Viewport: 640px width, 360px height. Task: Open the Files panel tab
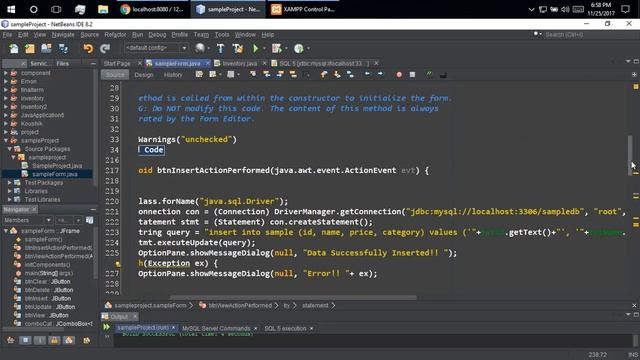(x=62, y=64)
